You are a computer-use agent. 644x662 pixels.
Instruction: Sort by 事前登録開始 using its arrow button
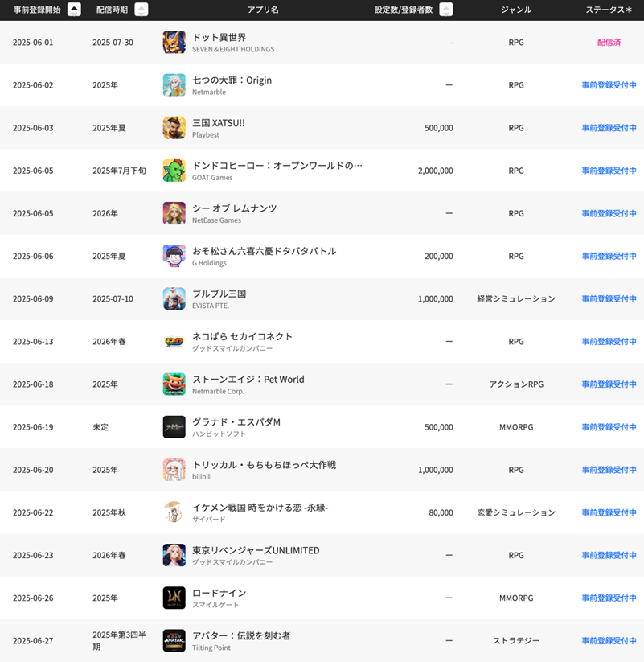74,10
